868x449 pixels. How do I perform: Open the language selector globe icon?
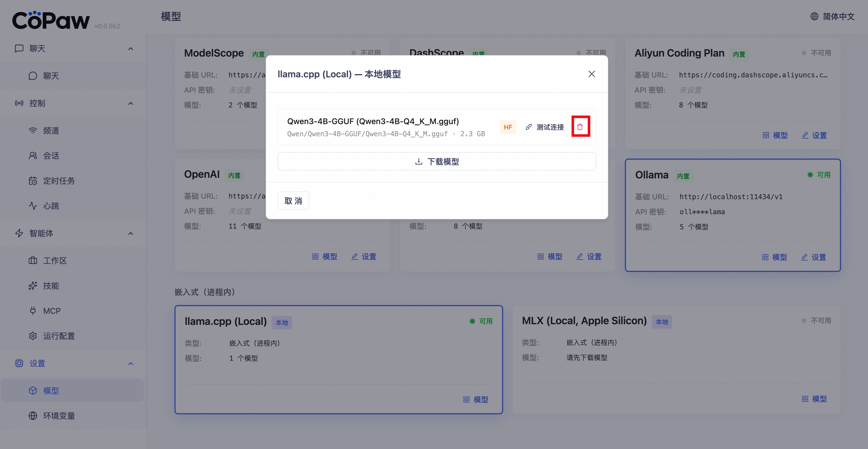(814, 16)
